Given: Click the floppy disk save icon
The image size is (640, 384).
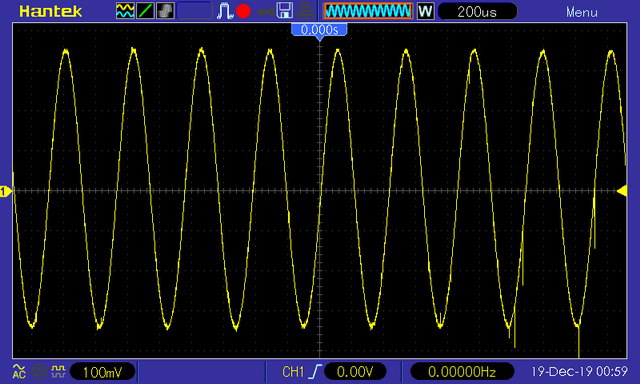Looking at the screenshot, I should point(285,11).
